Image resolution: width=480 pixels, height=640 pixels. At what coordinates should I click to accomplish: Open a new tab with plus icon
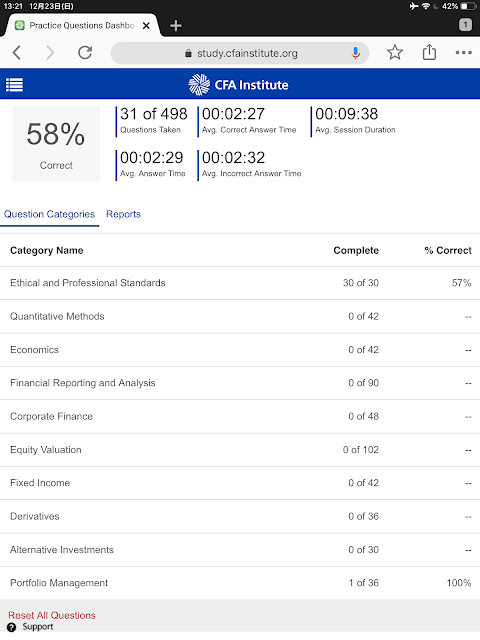click(x=176, y=26)
